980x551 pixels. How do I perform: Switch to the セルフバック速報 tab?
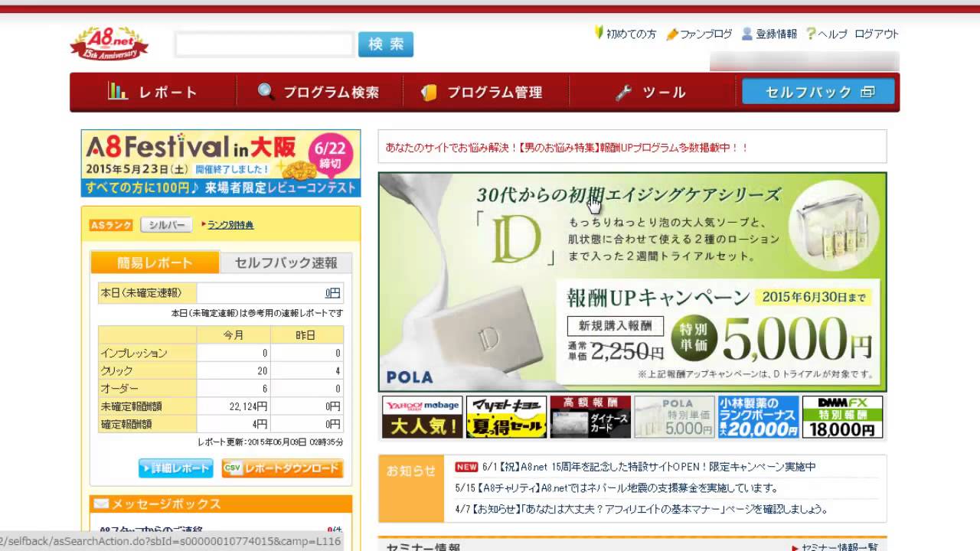pos(286,262)
